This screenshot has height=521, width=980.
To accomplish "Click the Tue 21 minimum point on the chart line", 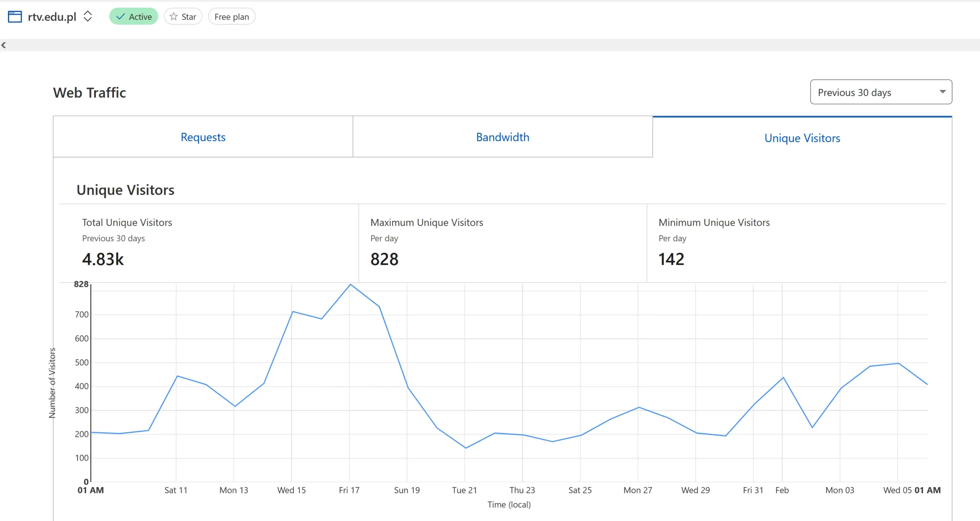I will click(x=465, y=448).
